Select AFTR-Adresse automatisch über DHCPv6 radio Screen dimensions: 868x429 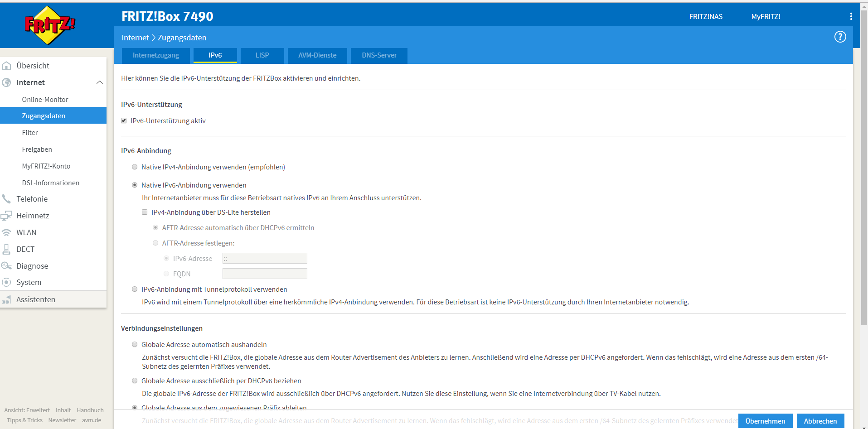155,227
